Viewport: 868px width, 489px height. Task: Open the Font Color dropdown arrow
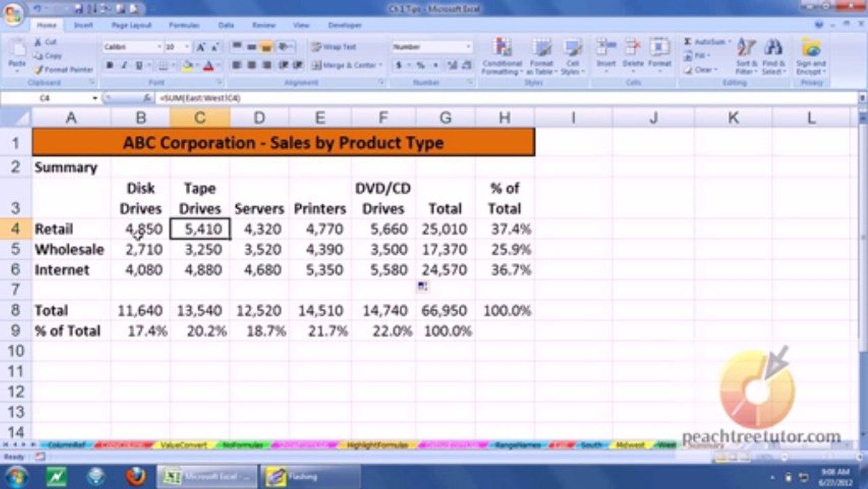click(217, 65)
